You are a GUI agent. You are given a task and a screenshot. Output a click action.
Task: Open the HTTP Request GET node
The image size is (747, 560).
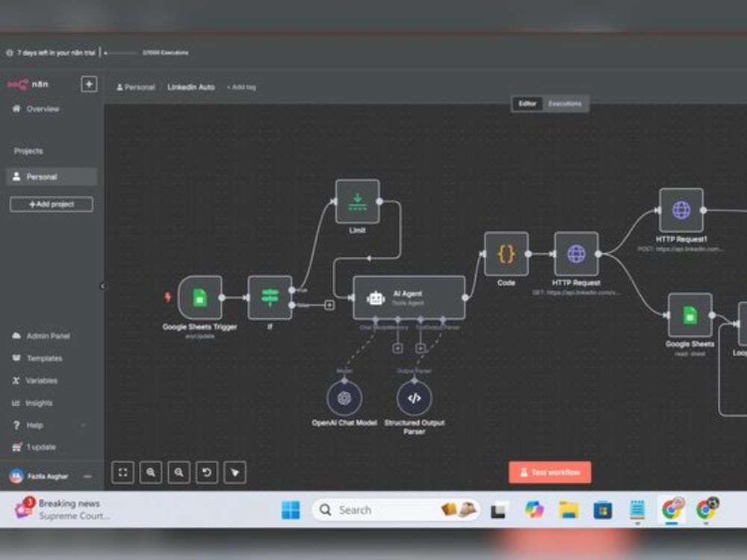[576, 254]
